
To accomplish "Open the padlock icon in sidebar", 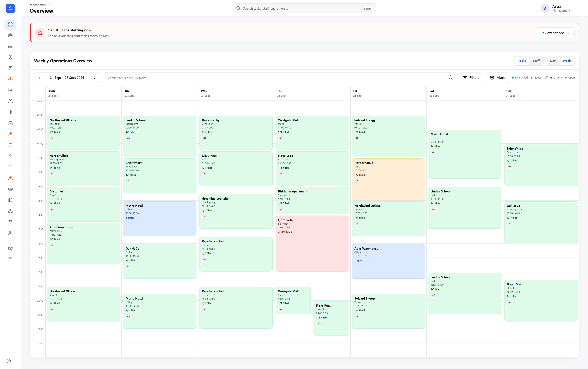I will tap(10, 156).
